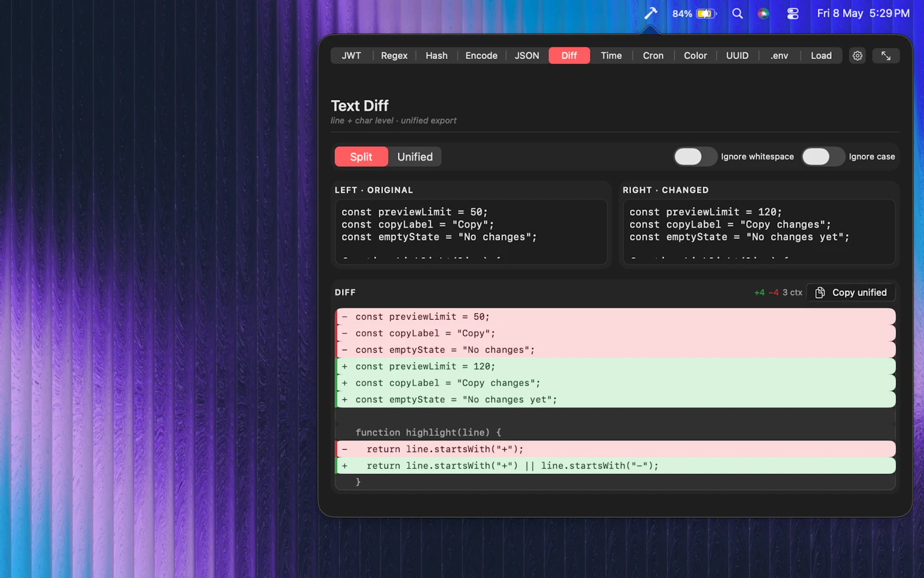Click the 'Text Diff' heading
The width and height of the screenshot is (924, 578).
coord(360,106)
